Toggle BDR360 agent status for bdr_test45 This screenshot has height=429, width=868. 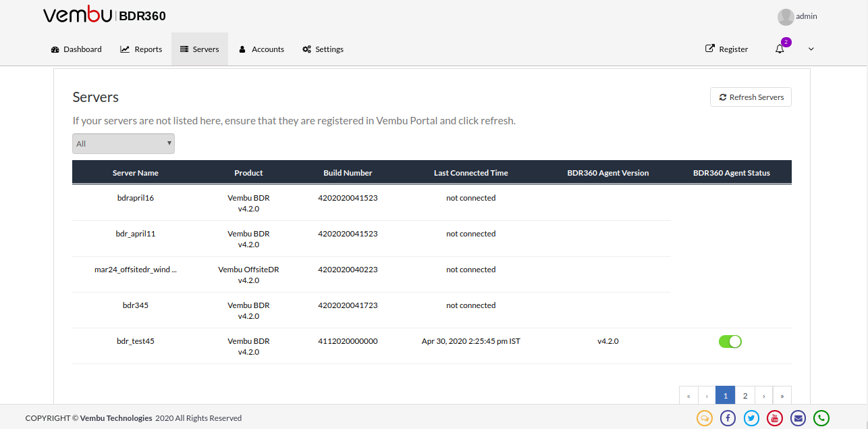(x=730, y=341)
